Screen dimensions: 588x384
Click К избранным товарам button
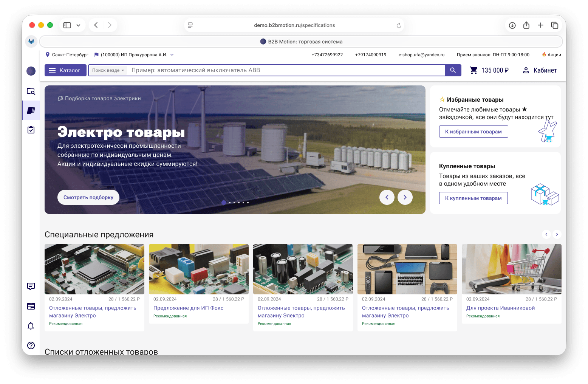(473, 132)
